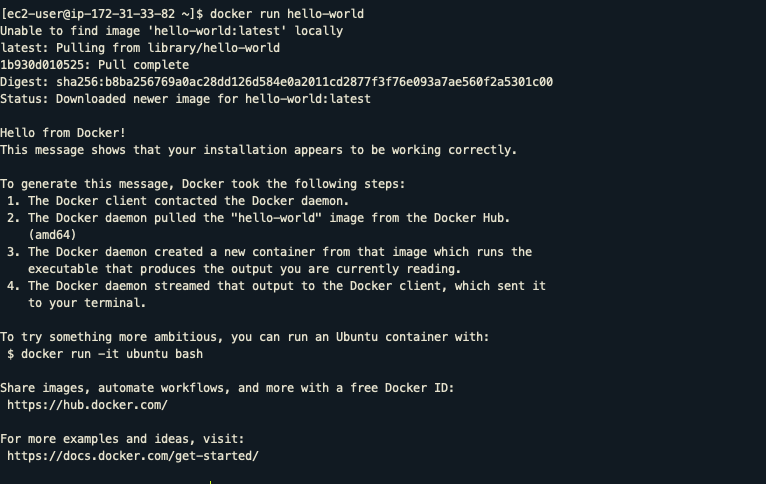Click 'To try something more ambitious' line
The height and width of the screenshot is (484, 766).
click(x=245, y=337)
